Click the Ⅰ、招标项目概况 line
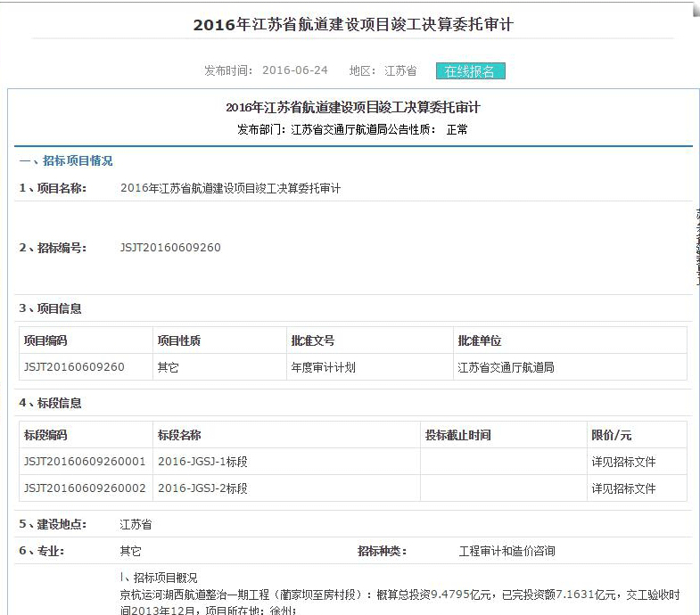700x615 pixels. 159,578
